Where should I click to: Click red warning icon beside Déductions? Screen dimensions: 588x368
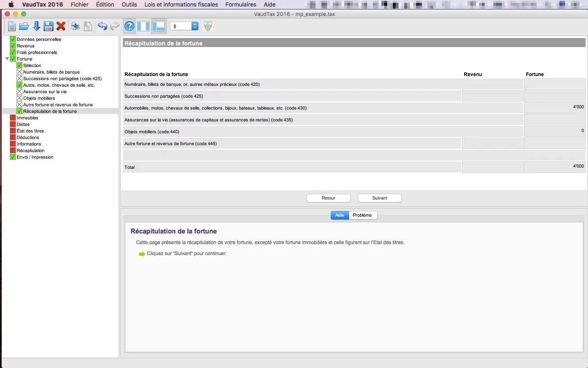(x=13, y=137)
